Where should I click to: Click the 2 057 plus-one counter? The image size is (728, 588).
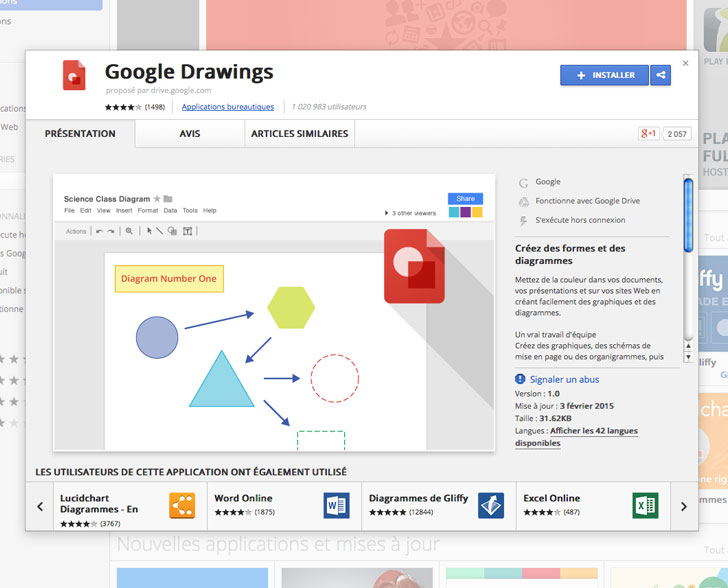point(676,134)
